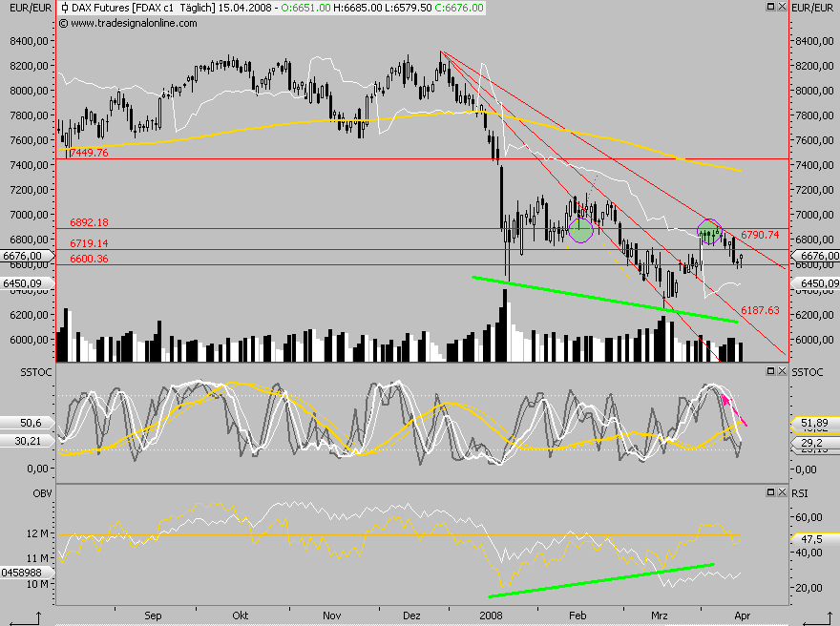840x626 pixels.
Task: Click the Dez label on time axis
Action: pyautogui.click(x=411, y=616)
